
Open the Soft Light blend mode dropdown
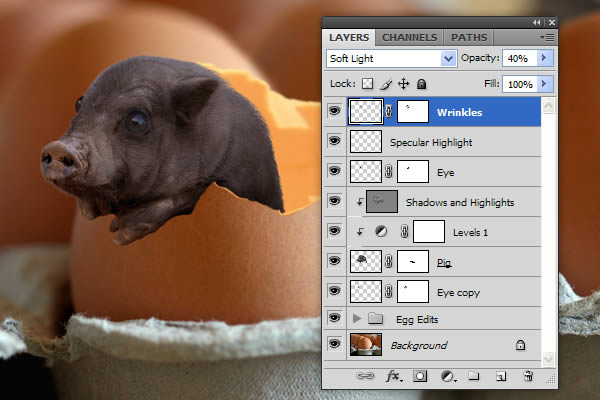(x=391, y=59)
